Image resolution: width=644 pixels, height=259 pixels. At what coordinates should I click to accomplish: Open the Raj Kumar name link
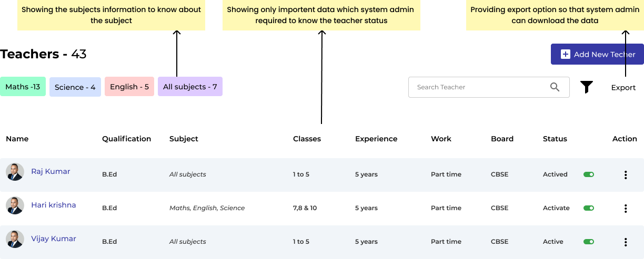point(51,171)
